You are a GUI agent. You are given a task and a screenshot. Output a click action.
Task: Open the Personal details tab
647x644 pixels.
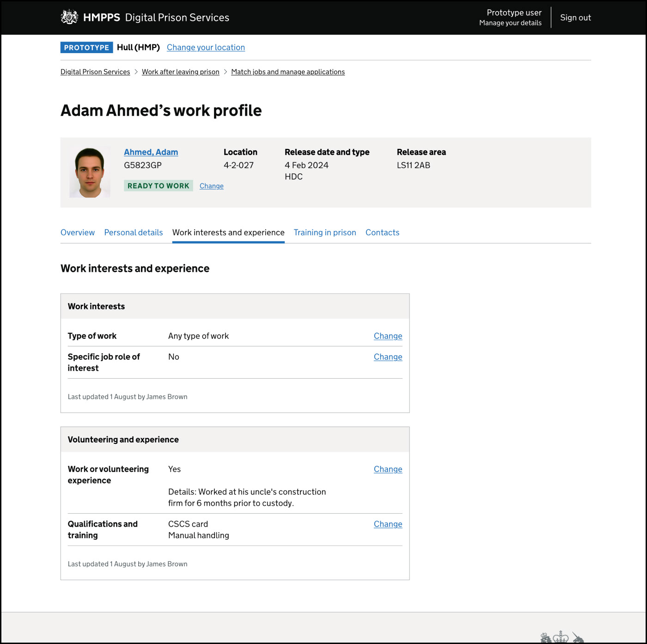(x=133, y=233)
